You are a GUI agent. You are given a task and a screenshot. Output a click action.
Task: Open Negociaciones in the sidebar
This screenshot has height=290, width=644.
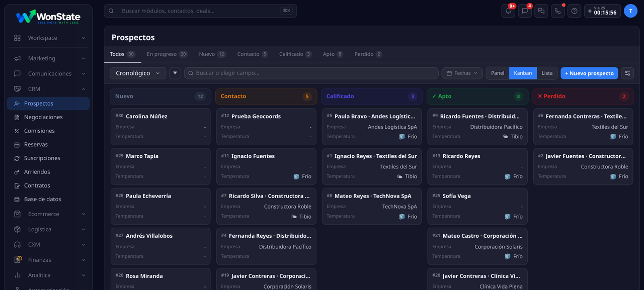click(x=48, y=117)
